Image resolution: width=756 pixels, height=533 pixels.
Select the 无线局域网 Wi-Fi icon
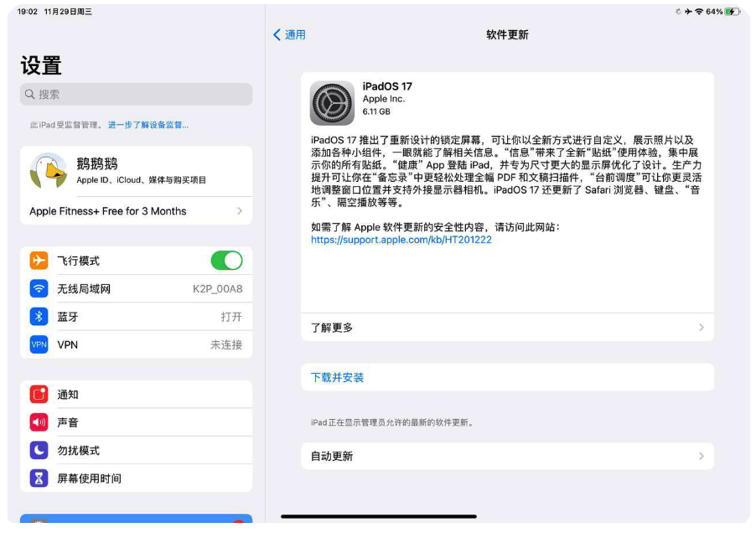(39, 288)
